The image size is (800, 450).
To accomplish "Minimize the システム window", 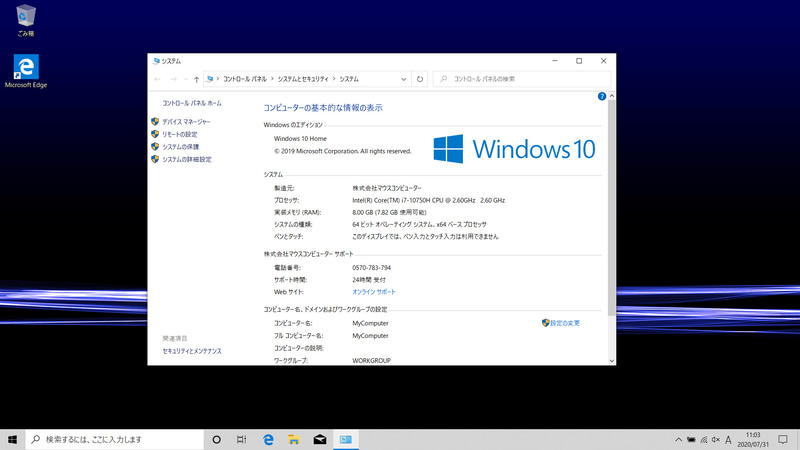I will (x=555, y=61).
